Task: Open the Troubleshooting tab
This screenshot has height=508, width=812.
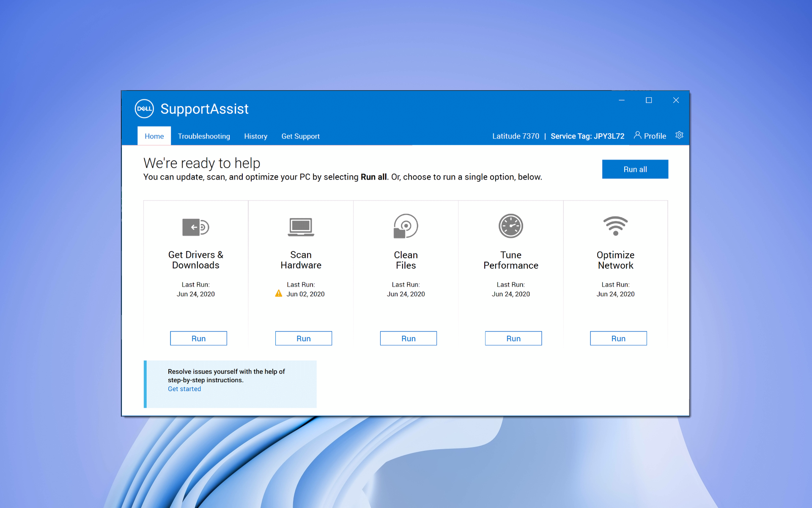Action: click(204, 136)
